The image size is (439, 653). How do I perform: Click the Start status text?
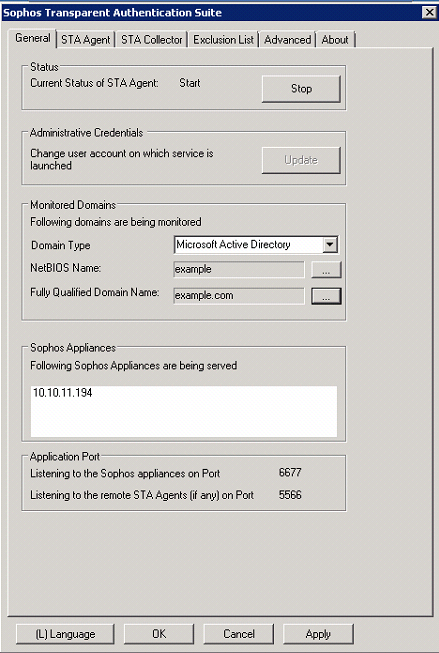pyautogui.click(x=190, y=83)
